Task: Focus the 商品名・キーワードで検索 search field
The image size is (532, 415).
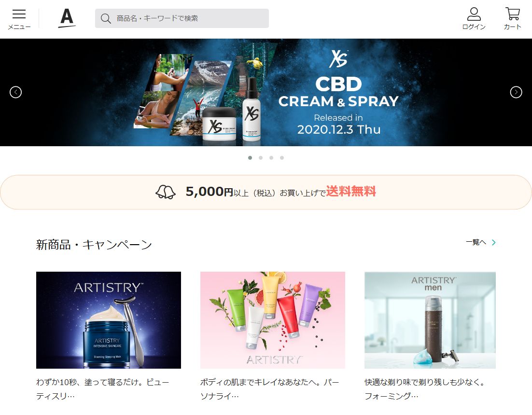Action: (x=182, y=18)
